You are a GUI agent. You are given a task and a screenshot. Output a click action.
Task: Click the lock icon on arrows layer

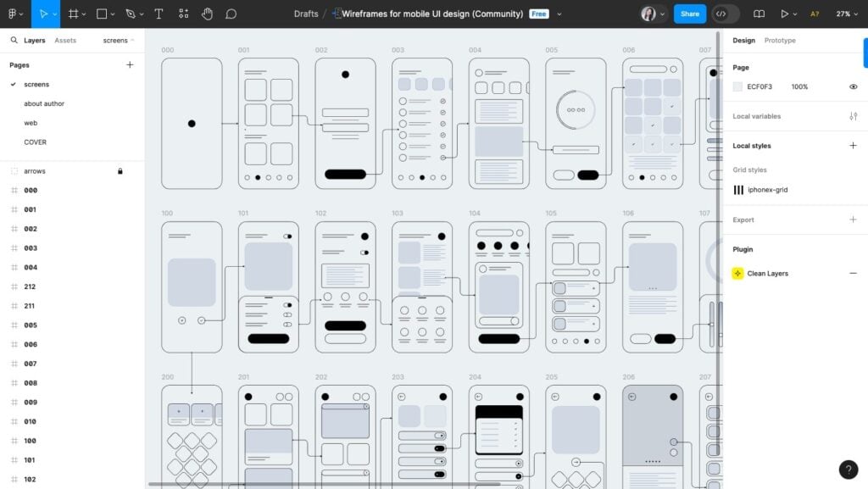click(x=120, y=171)
